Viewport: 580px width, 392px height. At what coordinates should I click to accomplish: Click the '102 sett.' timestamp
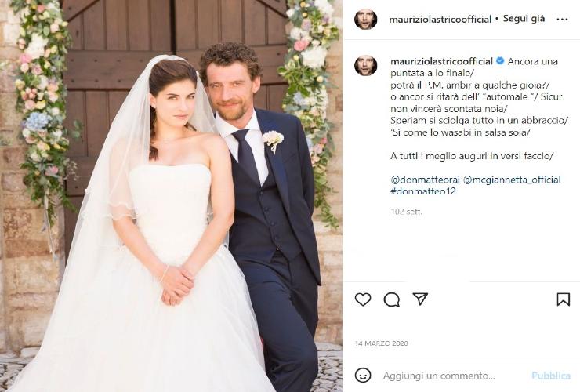coord(406,212)
